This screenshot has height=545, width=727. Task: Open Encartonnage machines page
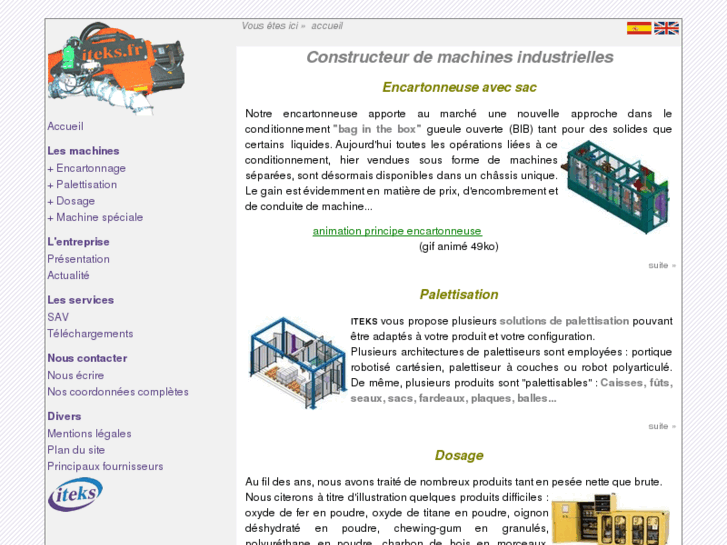click(91, 168)
